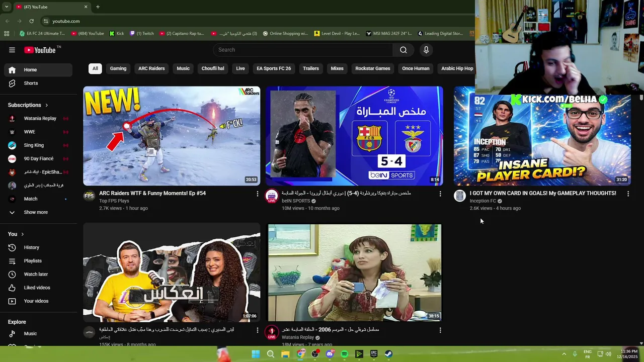Select ARC Raiders filter chip

click(151, 68)
